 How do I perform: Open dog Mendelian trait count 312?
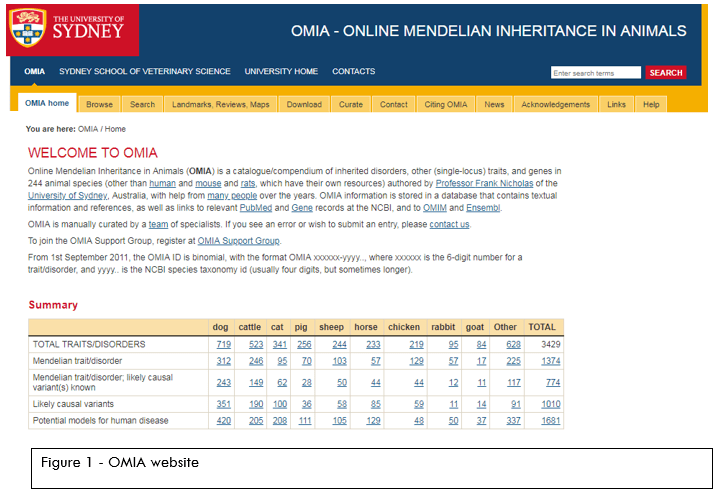[224, 361]
